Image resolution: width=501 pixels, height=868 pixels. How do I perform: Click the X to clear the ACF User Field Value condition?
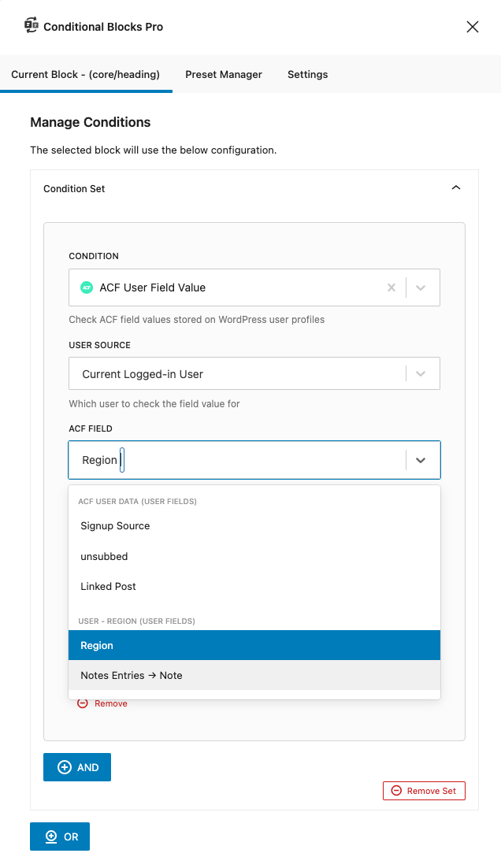392,287
